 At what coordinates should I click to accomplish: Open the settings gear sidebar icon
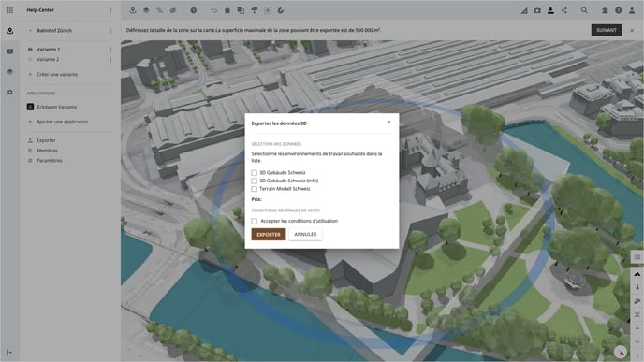10,93
